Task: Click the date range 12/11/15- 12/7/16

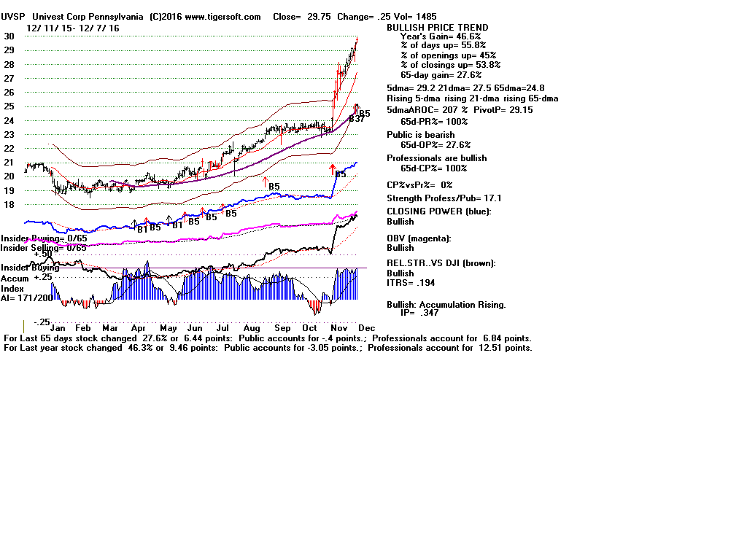Action: coord(73,28)
